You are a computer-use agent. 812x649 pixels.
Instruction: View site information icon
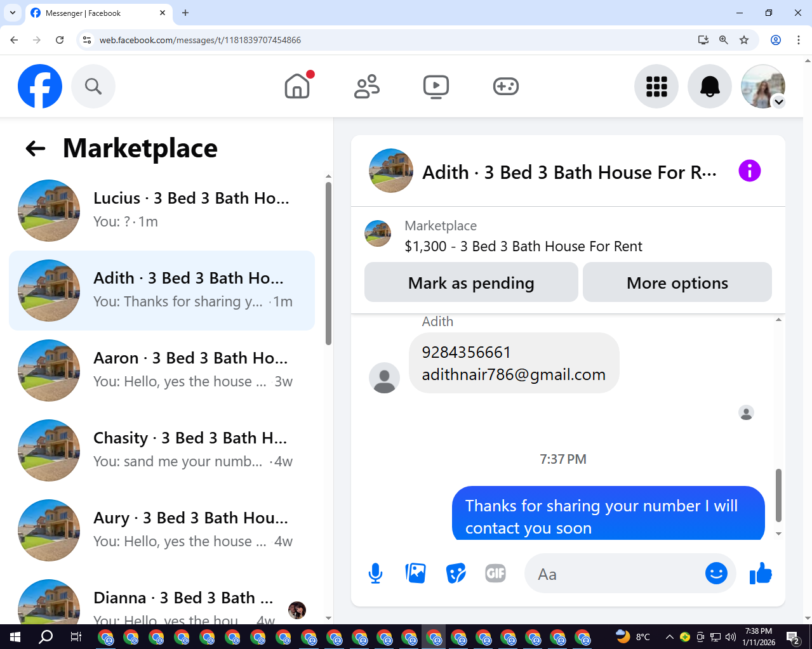(x=87, y=40)
